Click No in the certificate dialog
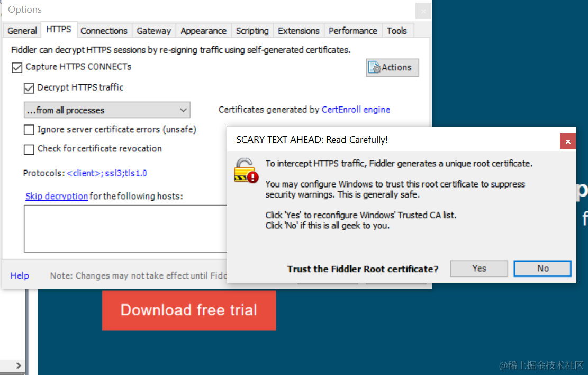588x375 pixels. click(542, 269)
